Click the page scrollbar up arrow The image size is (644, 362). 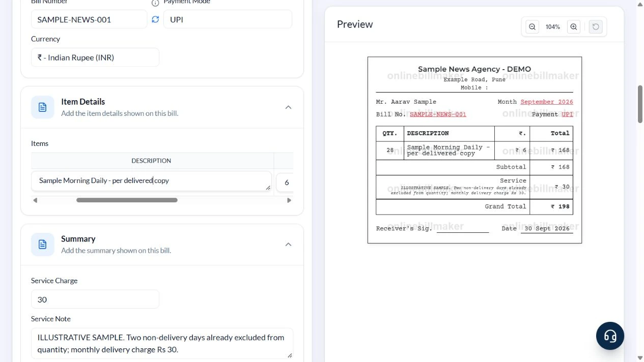pyautogui.click(x=640, y=4)
